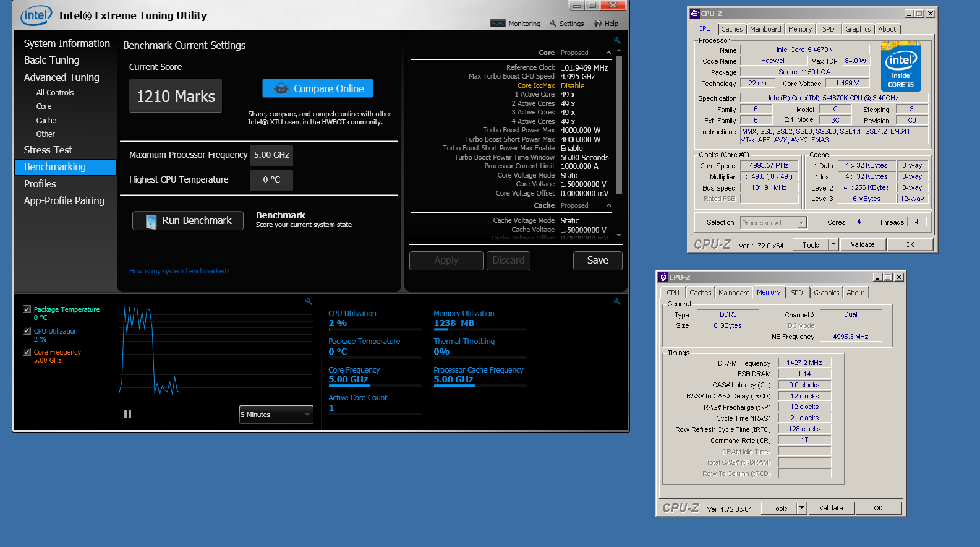Viewport: 980px width, 547px height.
Task: Click Tools button in upper CPU-Z
Action: 811,244
